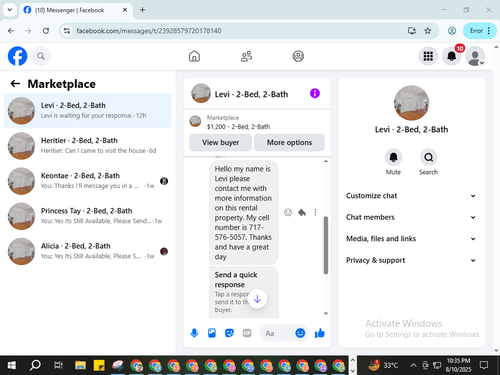
Task: Open Princess Tay 2-Bed, 2-Bath conversation
Action: pos(88,216)
